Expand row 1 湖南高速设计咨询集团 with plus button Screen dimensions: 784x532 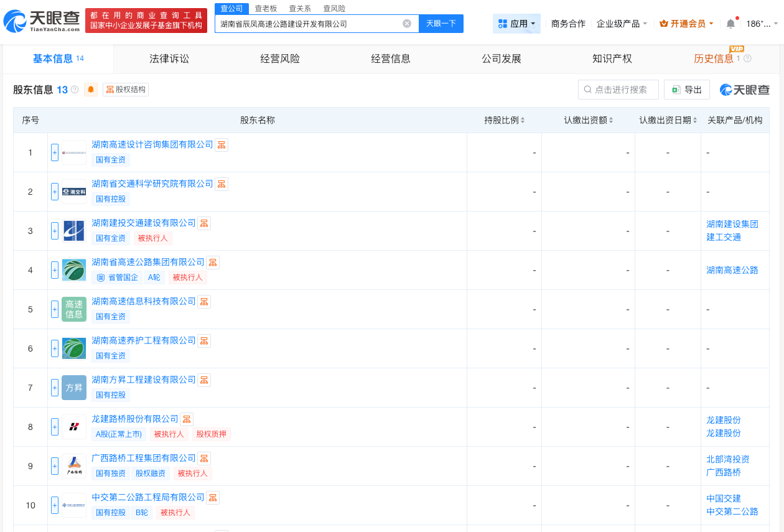point(55,152)
